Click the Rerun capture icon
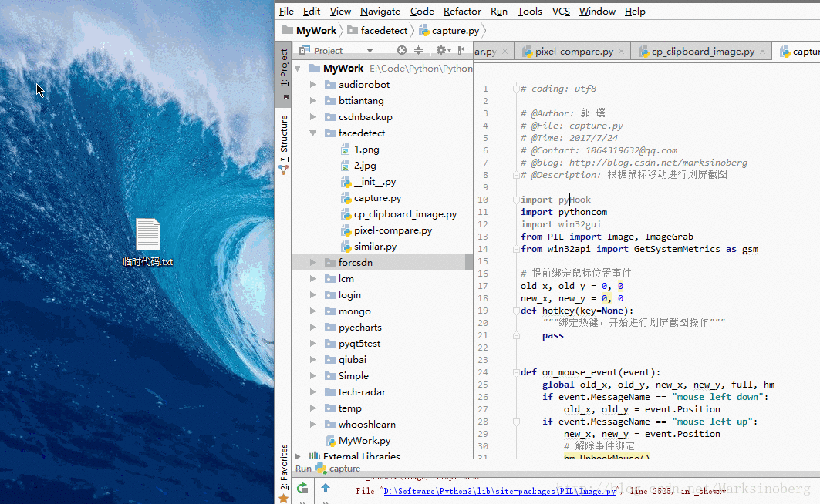Image resolution: width=820 pixels, height=504 pixels. tap(302, 488)
